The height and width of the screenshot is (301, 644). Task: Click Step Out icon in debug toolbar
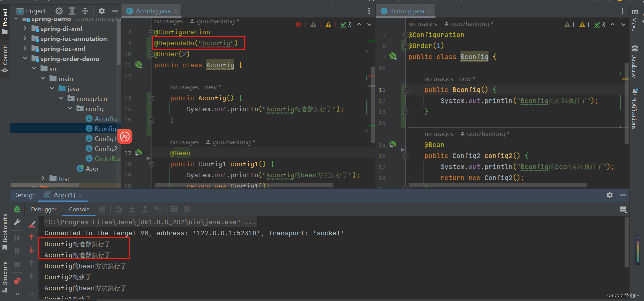pos(145,209)
